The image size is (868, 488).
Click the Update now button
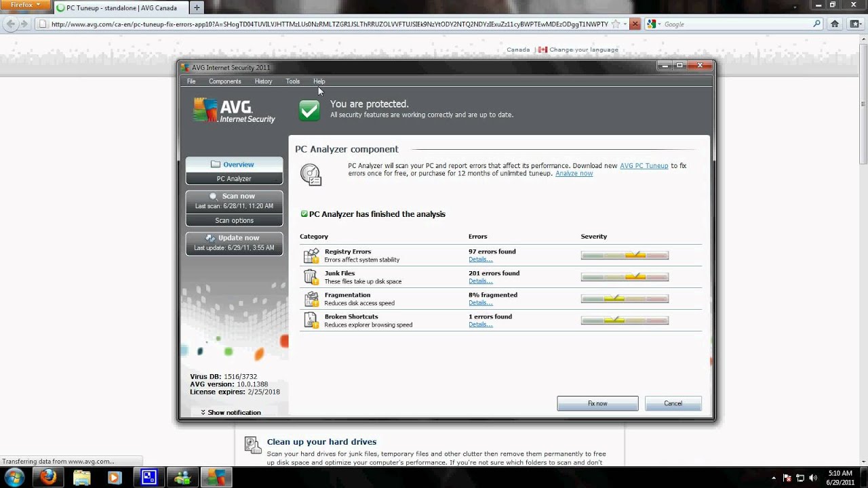[x=234, y=243]
